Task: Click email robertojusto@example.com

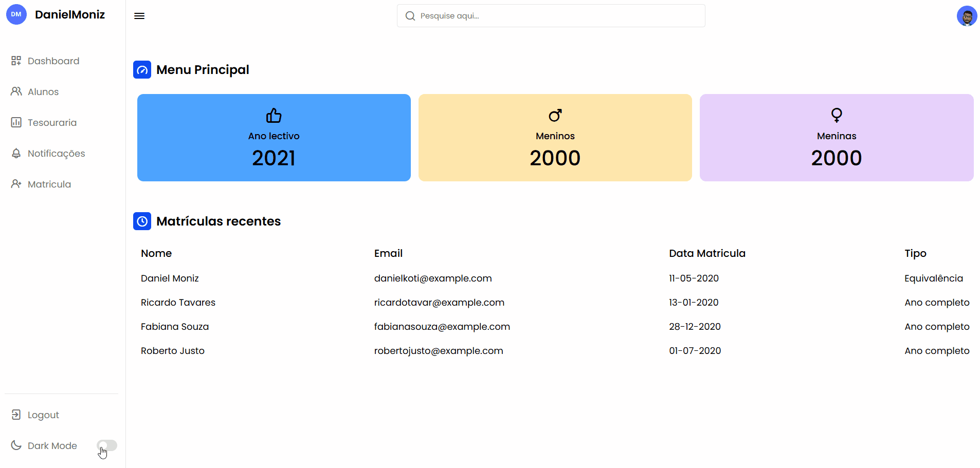Action: coord(439,350)
